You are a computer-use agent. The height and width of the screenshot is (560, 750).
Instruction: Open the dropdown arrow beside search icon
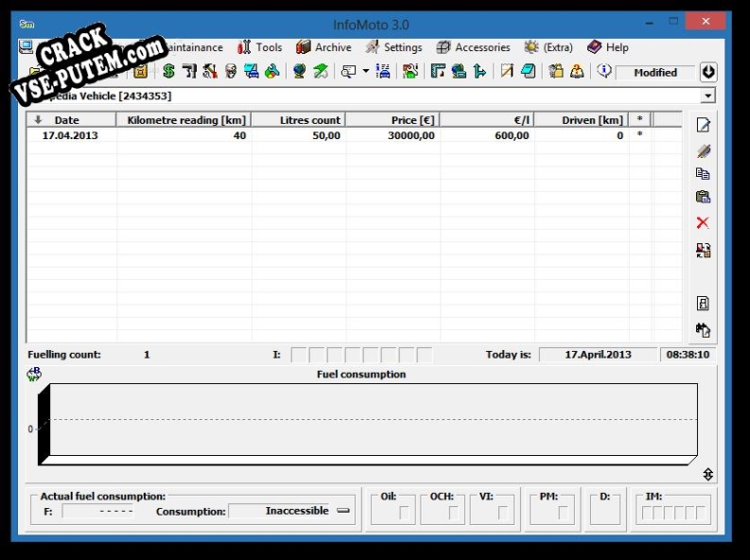click(x=366, y=72)
